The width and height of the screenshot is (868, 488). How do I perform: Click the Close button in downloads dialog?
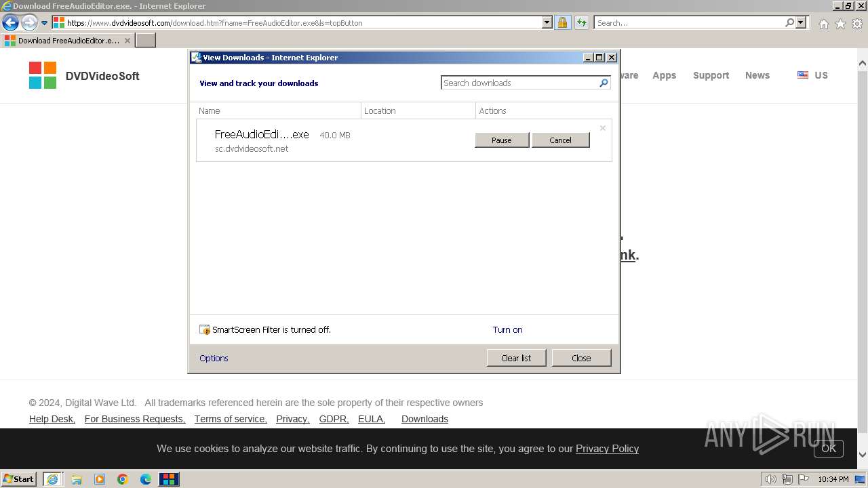point(581,358)
